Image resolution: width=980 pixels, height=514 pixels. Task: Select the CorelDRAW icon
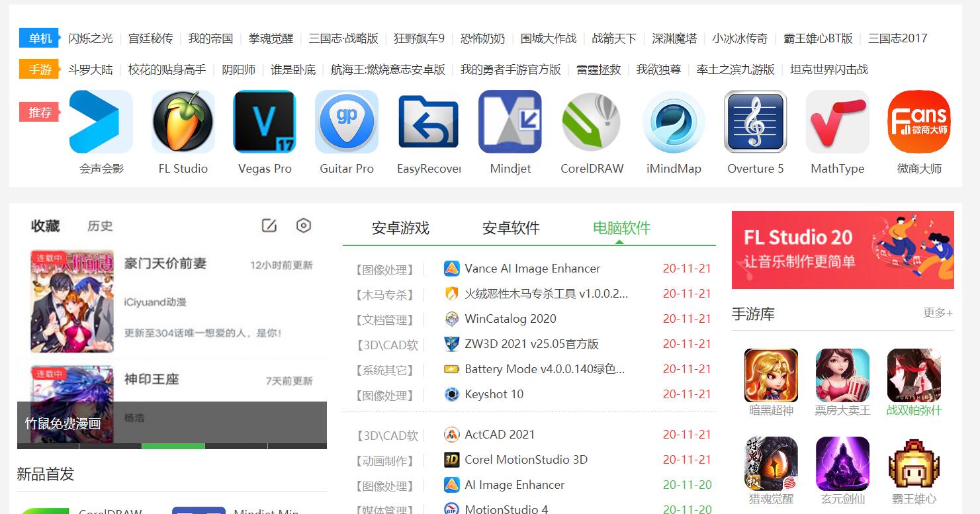coord(592,122)
